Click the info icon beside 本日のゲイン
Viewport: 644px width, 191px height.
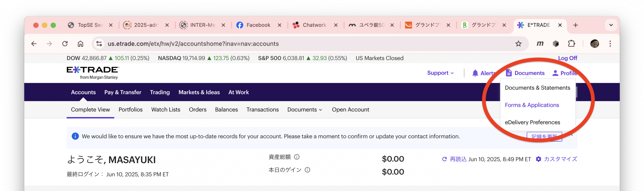click(x=307, y=170)
